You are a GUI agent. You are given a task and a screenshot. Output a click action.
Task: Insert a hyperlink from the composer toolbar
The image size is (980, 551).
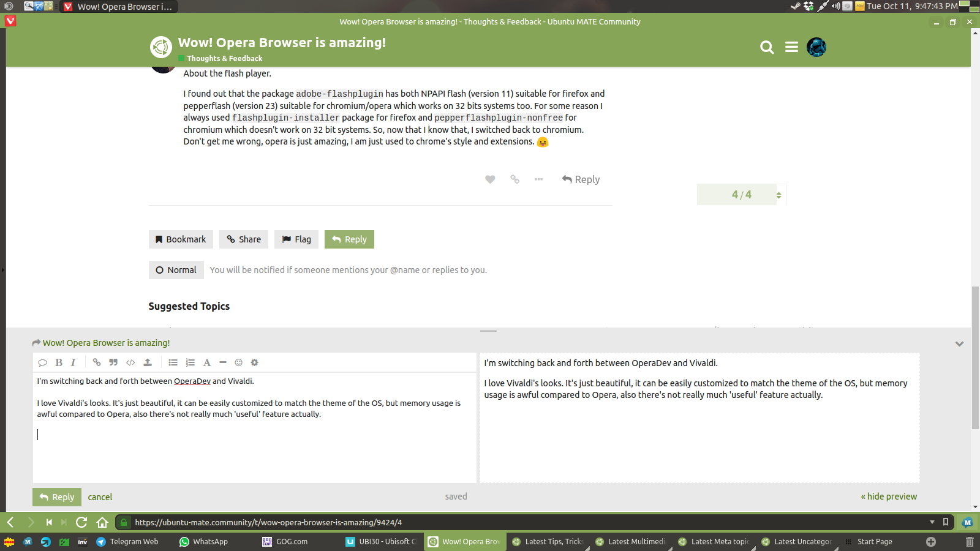coord(96,362)
